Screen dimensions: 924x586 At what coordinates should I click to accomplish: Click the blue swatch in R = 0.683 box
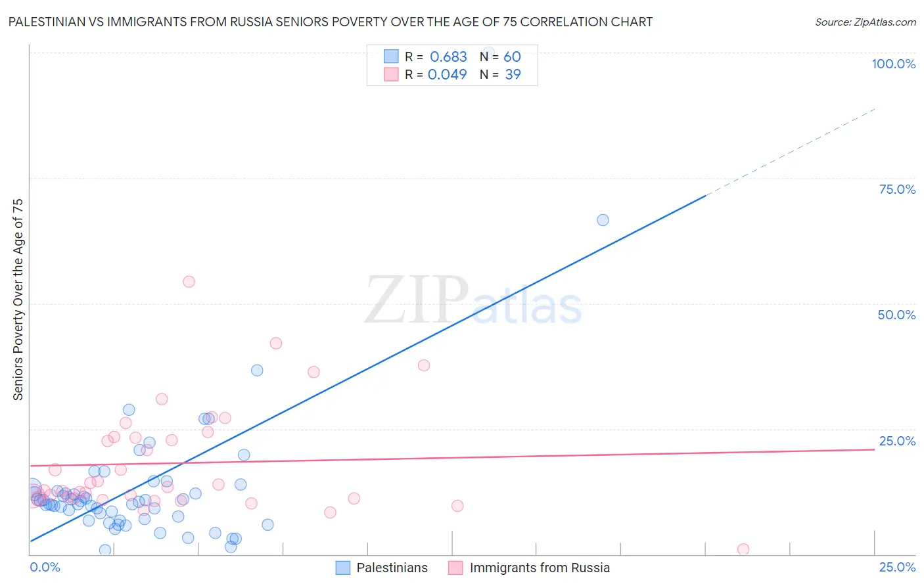click(x=391, y=56)
